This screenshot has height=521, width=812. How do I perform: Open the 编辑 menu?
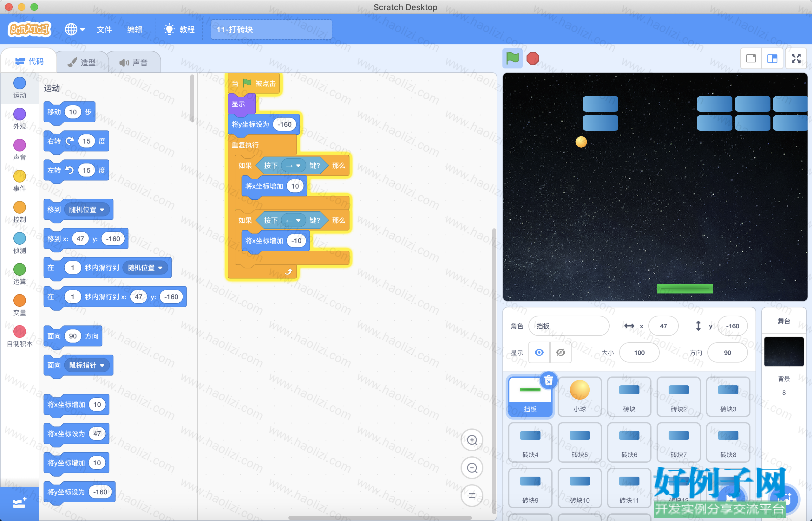pos(135,29)
